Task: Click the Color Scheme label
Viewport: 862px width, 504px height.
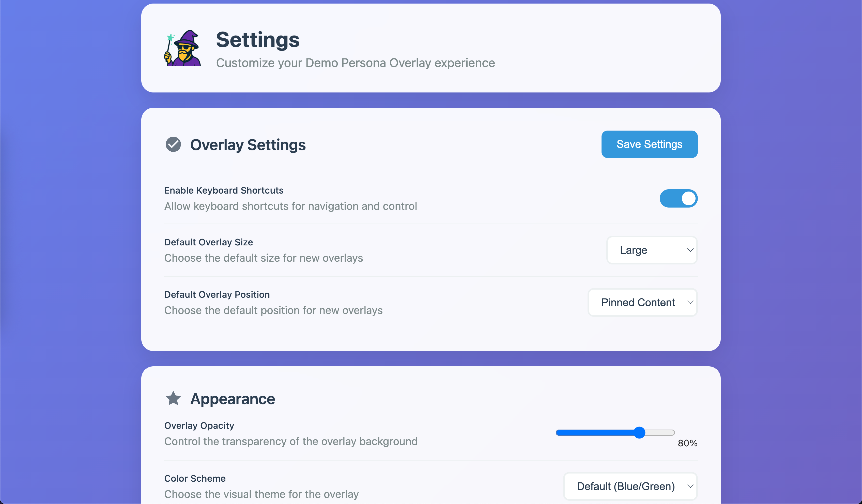Action: click(195, 478)
